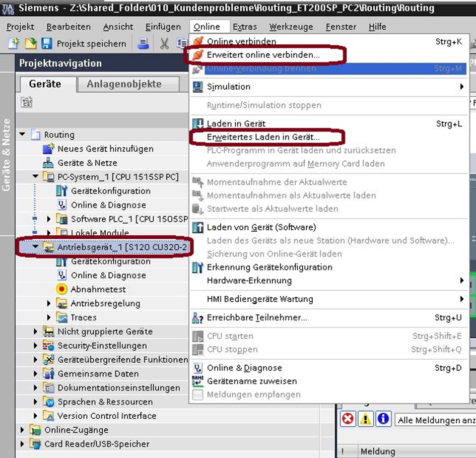Click the open project toolbar icon
The image size is (476, 458).
[x=30, y=43]
